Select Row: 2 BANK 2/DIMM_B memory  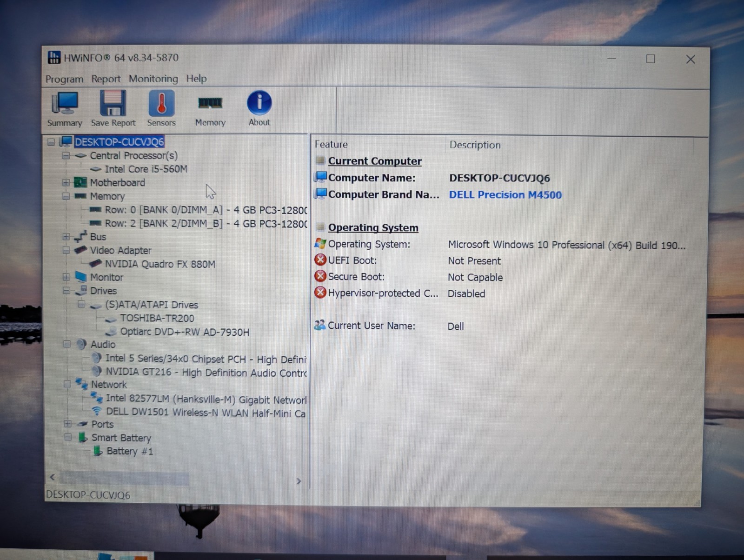tap(206, 223)
